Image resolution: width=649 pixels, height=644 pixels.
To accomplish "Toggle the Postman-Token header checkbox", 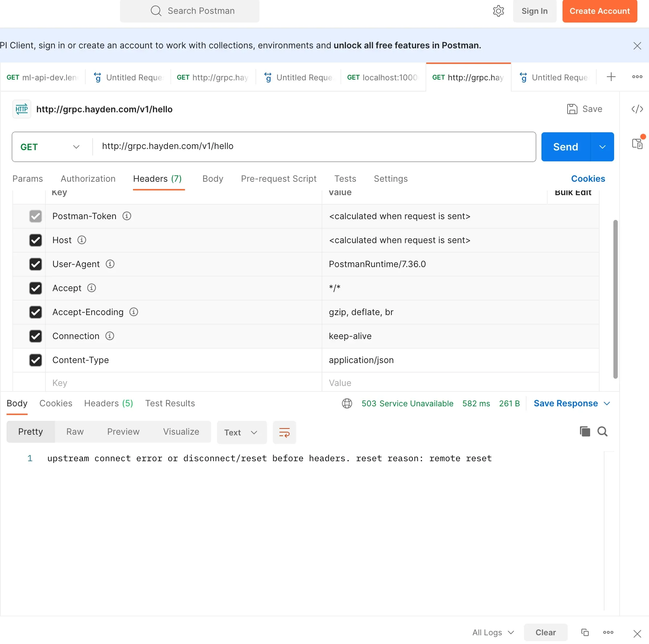I will (36, 216).
